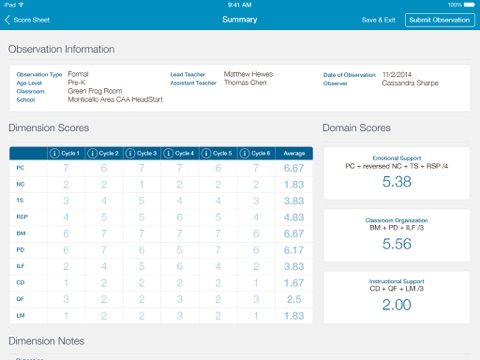Open info icon for Cycle 1
Image resolution: width=480 pixels, height=360 pixels.
pyautogui.click(x=54, y=153)
